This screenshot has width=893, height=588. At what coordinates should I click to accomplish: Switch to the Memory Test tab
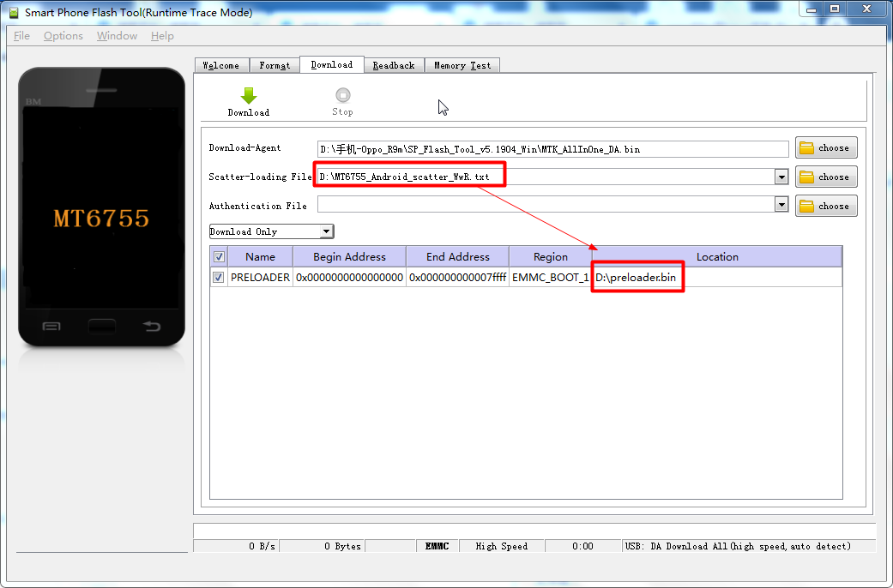click(462, 65)
